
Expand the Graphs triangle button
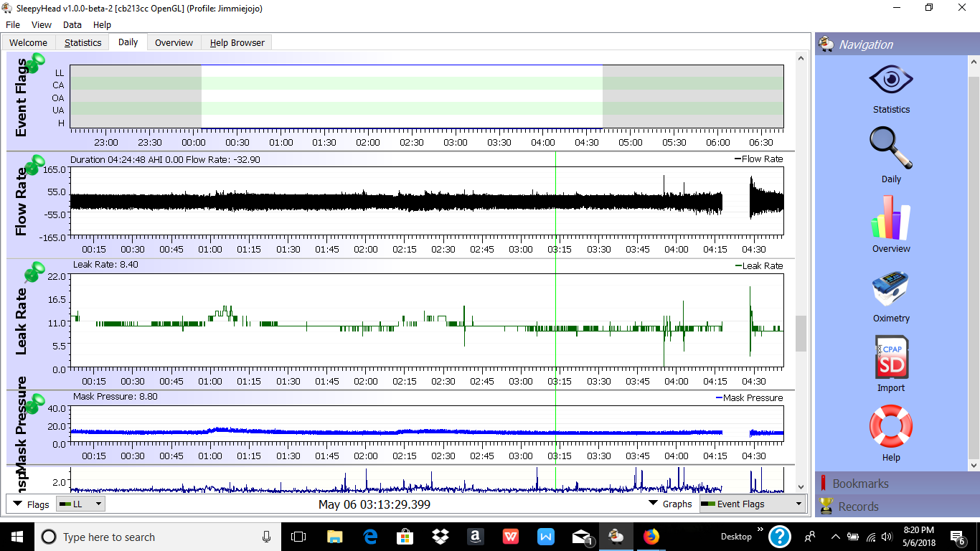click(654, 504)
